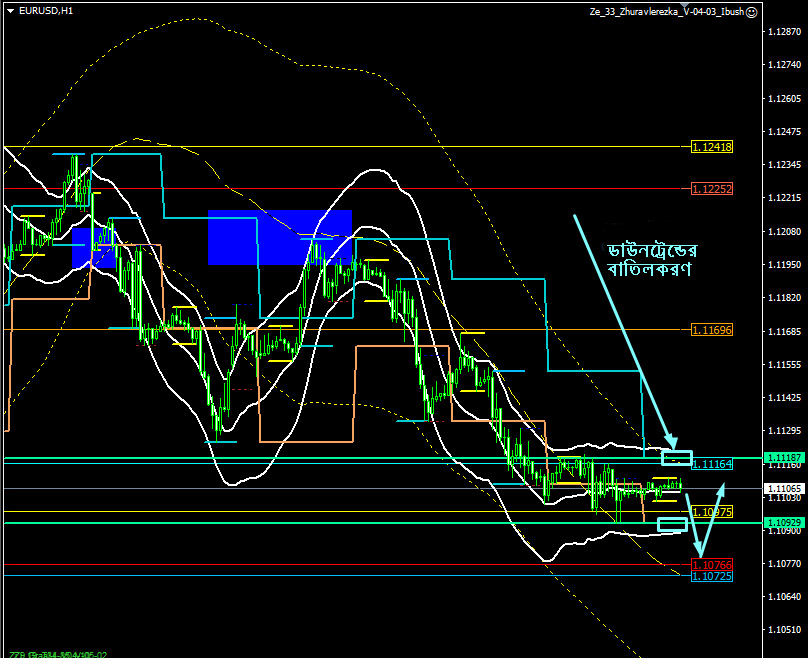
Task: Click the green 1.11187 price tag on axis
Action: tap(784, 458)
